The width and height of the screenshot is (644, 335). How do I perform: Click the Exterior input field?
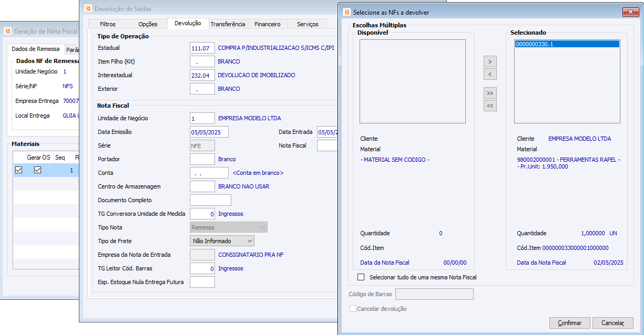coord(202,89)
